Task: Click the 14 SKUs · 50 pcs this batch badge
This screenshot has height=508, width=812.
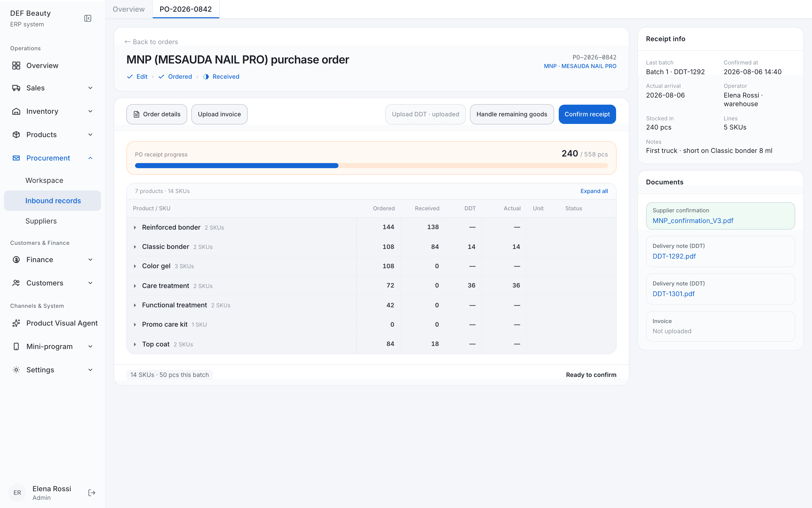Action: (170, 375)
